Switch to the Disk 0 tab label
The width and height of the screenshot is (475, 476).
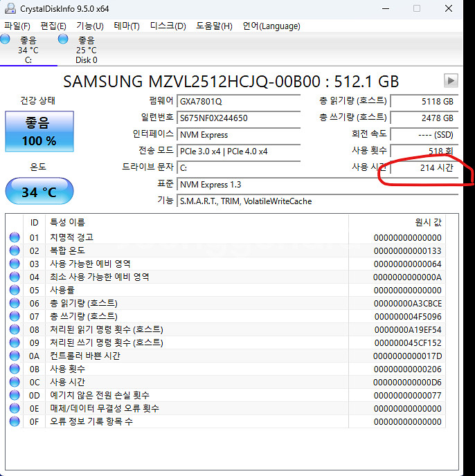coord(87,60)
